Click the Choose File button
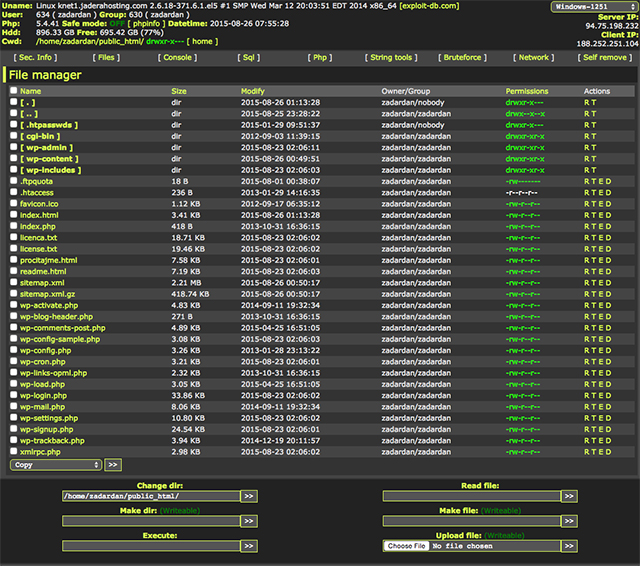 point(407,546)
